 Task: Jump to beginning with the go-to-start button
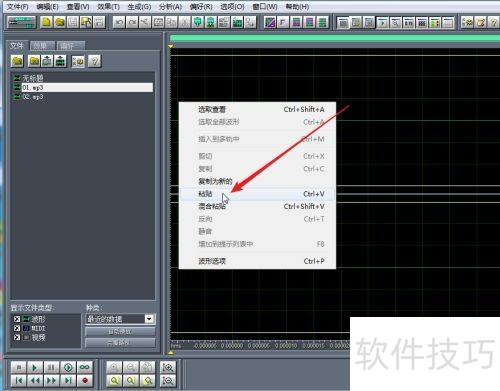18,380
